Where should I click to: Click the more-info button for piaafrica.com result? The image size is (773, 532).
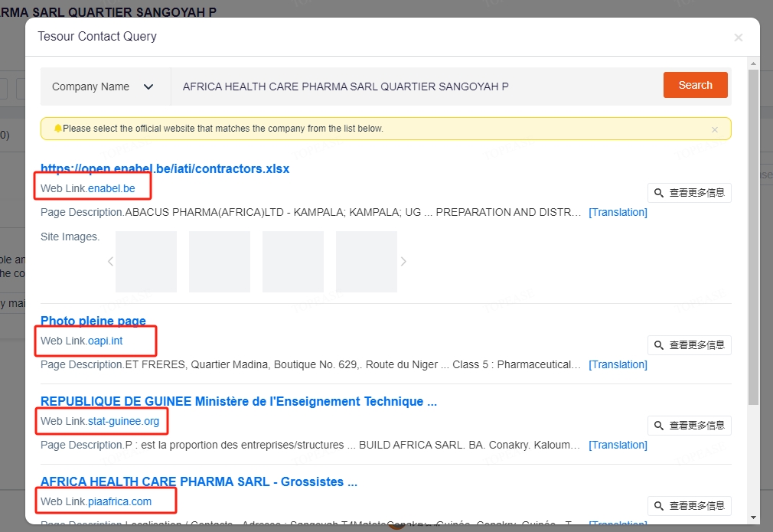click(689, 506)
